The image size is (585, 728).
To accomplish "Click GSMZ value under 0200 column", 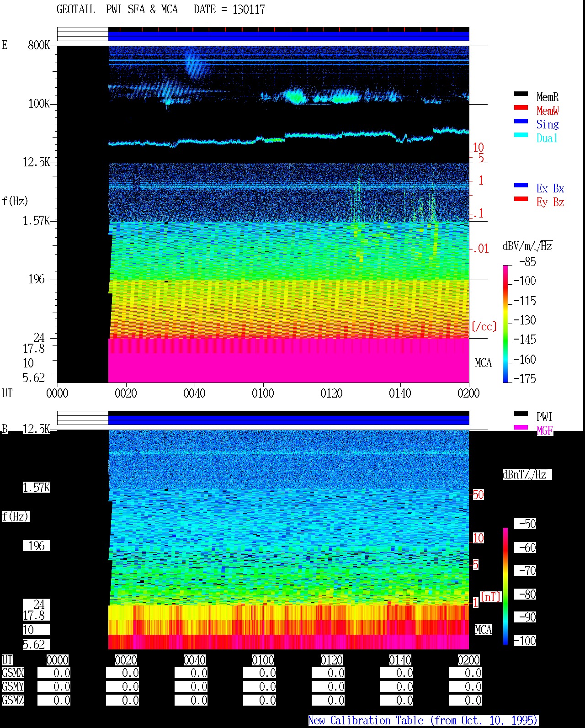I will pyautogui.click(x=465, y=700).
